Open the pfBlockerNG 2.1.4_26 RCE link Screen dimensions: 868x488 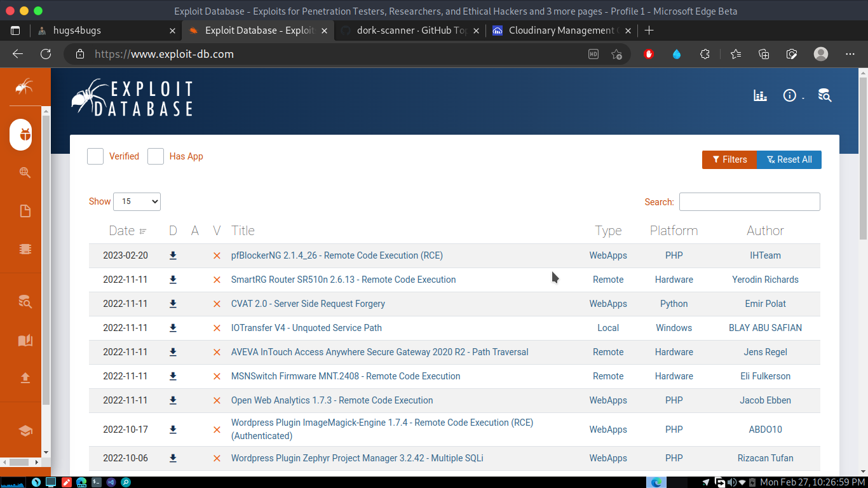[337, 255]
